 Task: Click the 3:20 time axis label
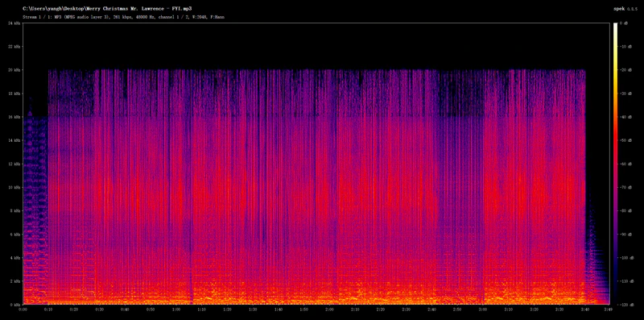(x=535, y=309)
